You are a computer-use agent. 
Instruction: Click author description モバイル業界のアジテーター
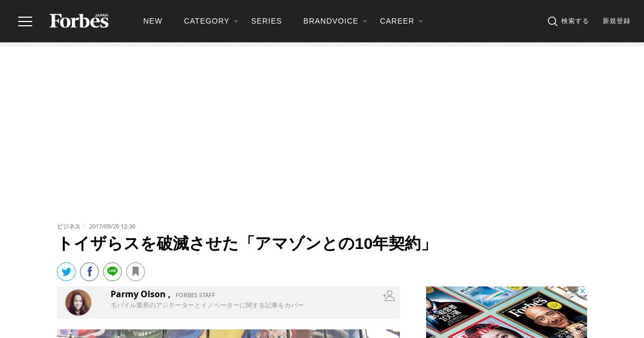[x=207, y=305]
